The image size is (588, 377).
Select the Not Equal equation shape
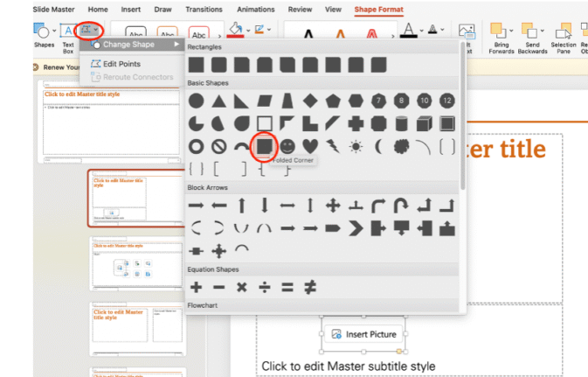pos(309,287)
